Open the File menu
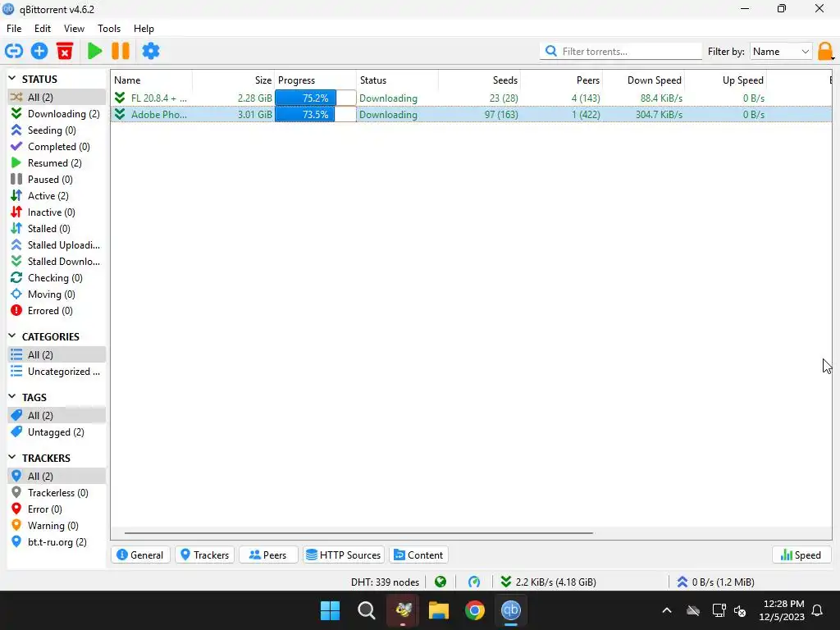 pyautogui.click(x=14, y=29)
